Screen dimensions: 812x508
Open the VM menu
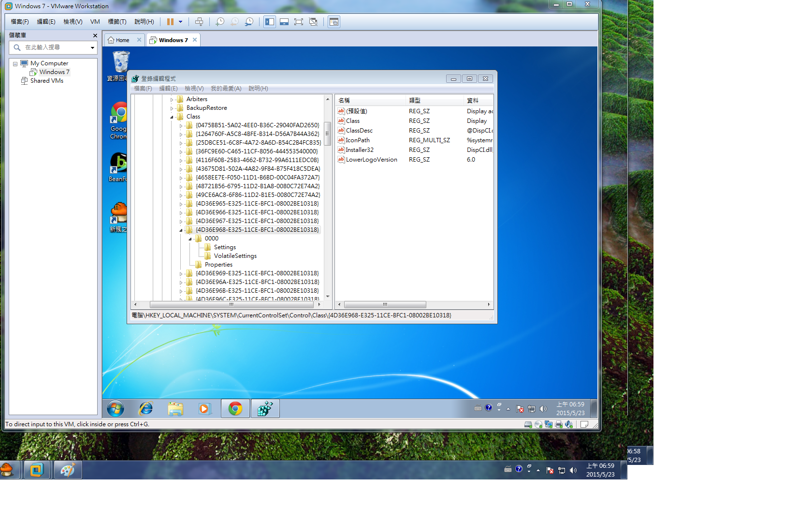(95, 22)
